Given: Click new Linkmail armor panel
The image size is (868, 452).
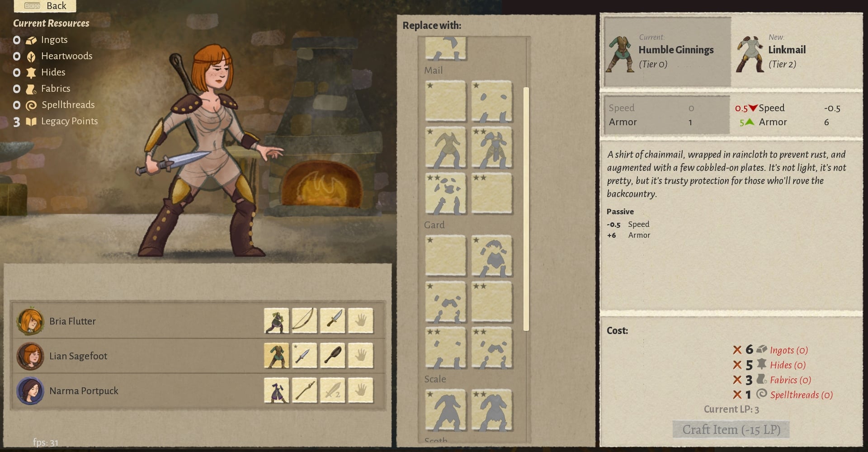Looking at the screenshot, I should pos(796,52).
